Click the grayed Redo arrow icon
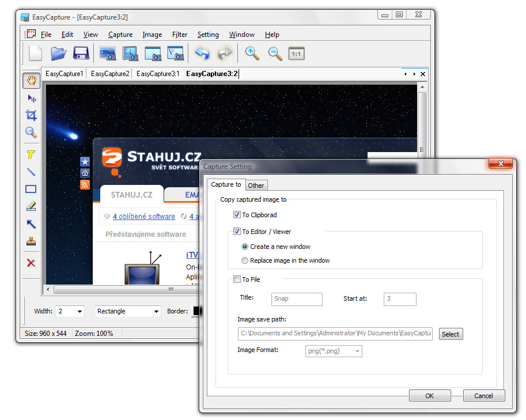The width and height of the screenshot is (526, 420). [225, 54]
